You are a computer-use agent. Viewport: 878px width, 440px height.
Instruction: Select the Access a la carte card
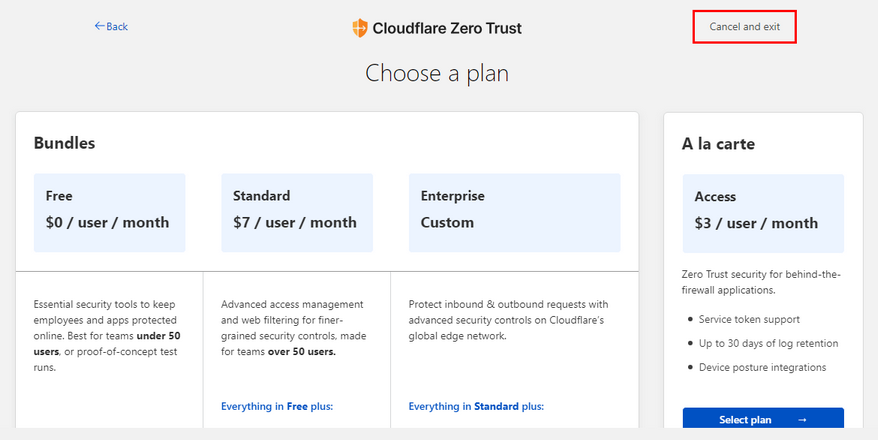pos(763,213)
